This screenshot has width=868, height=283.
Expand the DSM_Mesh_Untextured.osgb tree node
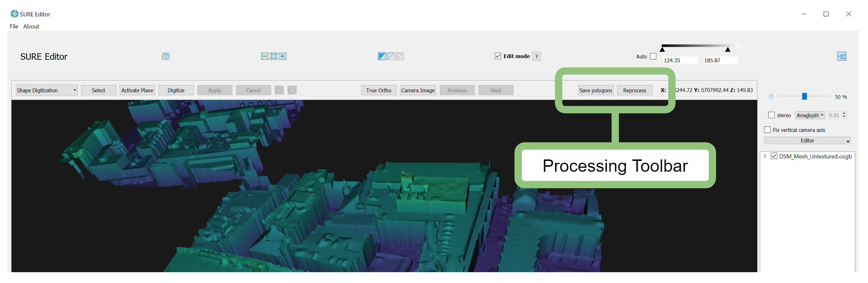pos(765,156)
